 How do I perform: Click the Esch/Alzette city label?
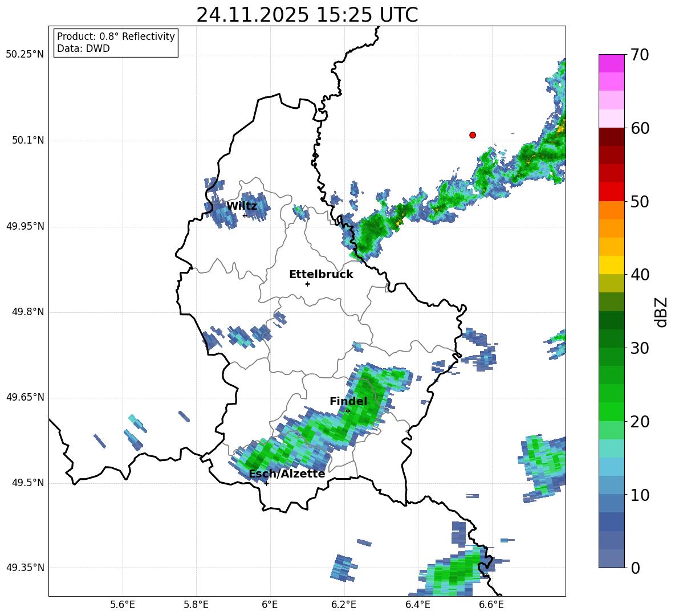coord(287,474)
